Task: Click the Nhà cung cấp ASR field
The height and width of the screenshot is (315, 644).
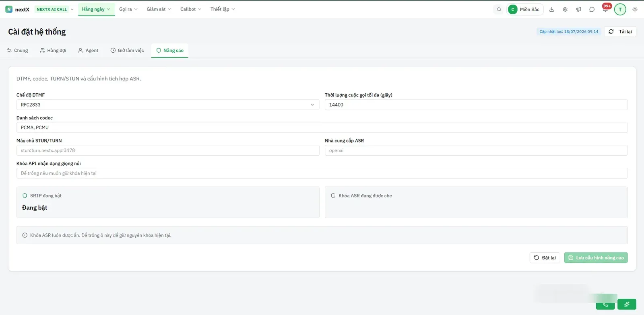Action: click(476, 150)
